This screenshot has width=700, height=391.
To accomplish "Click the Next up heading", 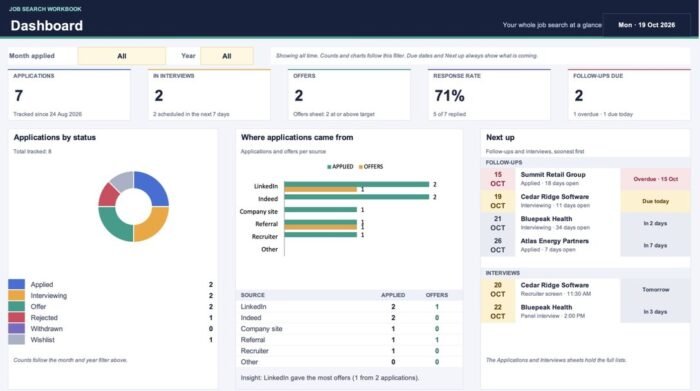I will pos(500,137).
